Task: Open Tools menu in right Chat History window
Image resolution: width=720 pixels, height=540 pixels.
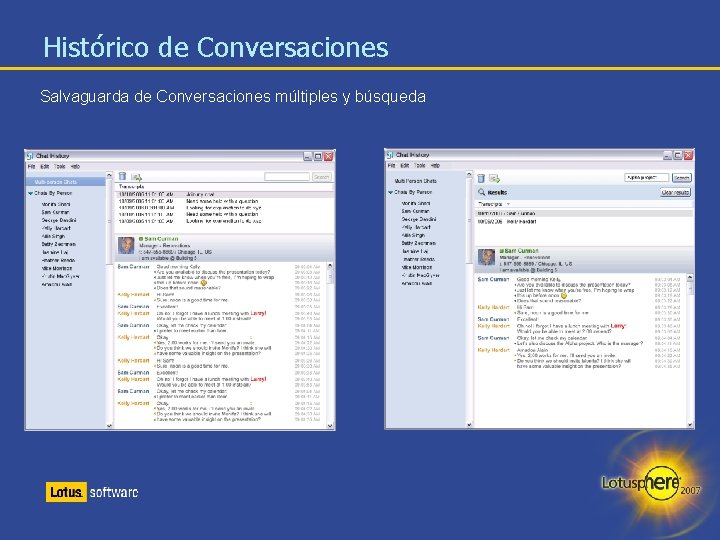Action: click(420, 166)
